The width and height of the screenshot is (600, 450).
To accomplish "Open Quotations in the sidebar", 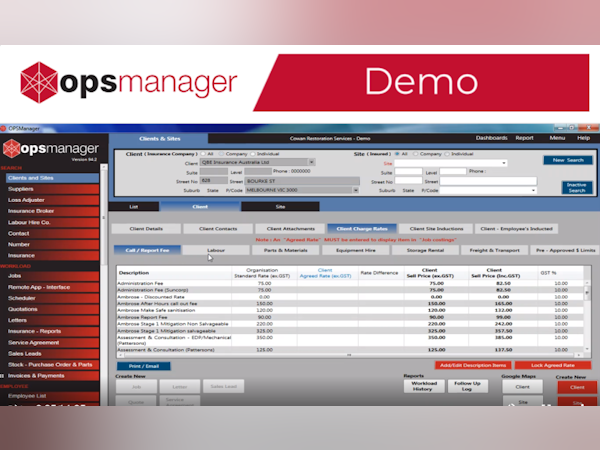I will [52, 309].
